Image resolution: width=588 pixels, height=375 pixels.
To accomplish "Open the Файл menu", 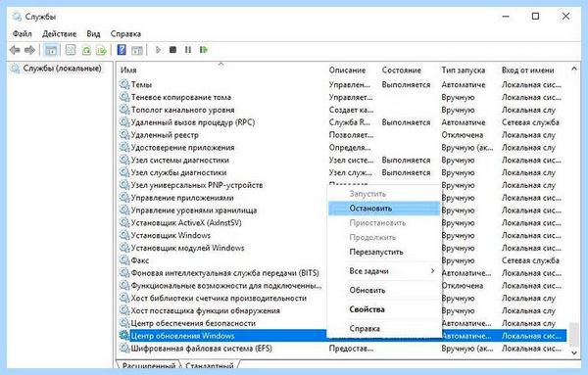I will pyautogui.click(x=23, y=33).
